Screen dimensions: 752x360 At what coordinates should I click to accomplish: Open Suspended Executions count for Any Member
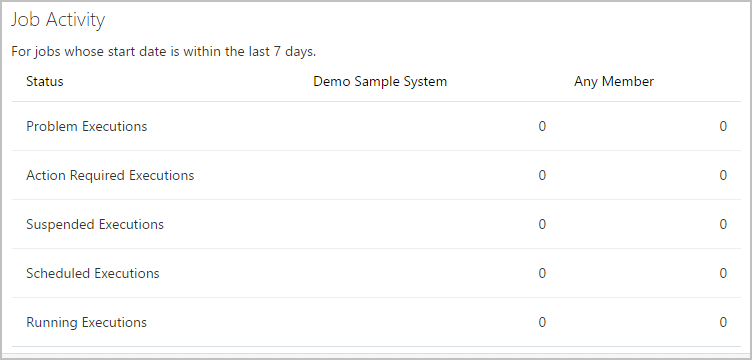(723, 224)
